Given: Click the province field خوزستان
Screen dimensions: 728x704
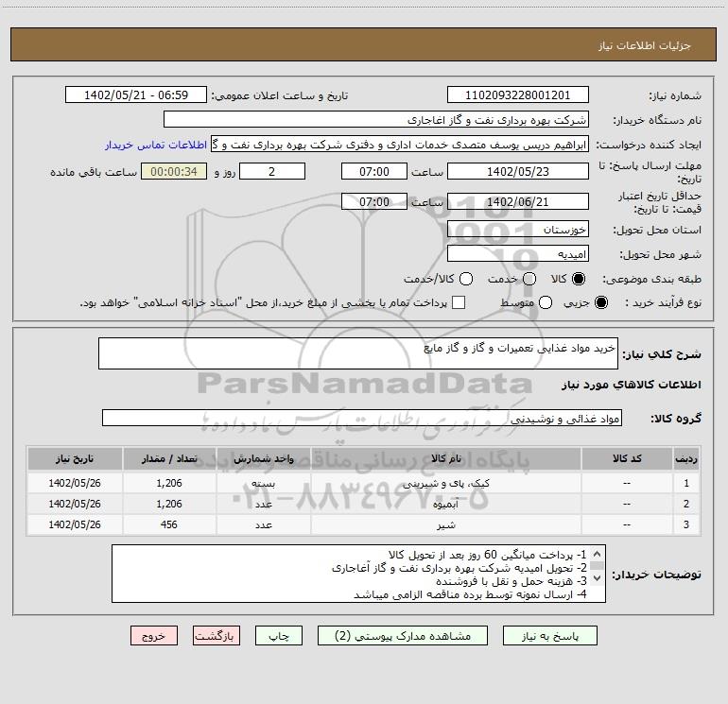Looking at the screenshot, I should click(x=518, y=230).
